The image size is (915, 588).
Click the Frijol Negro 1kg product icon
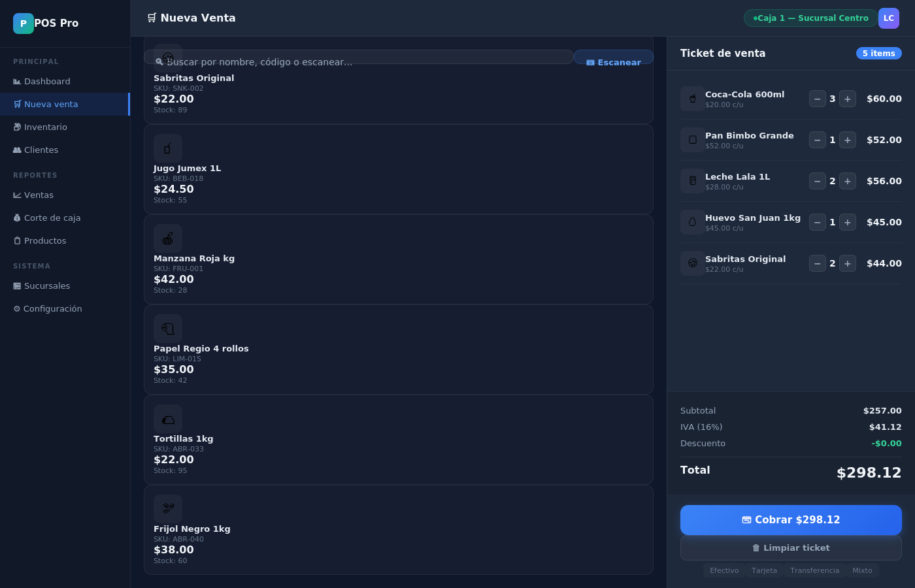(x=168, y=509)
